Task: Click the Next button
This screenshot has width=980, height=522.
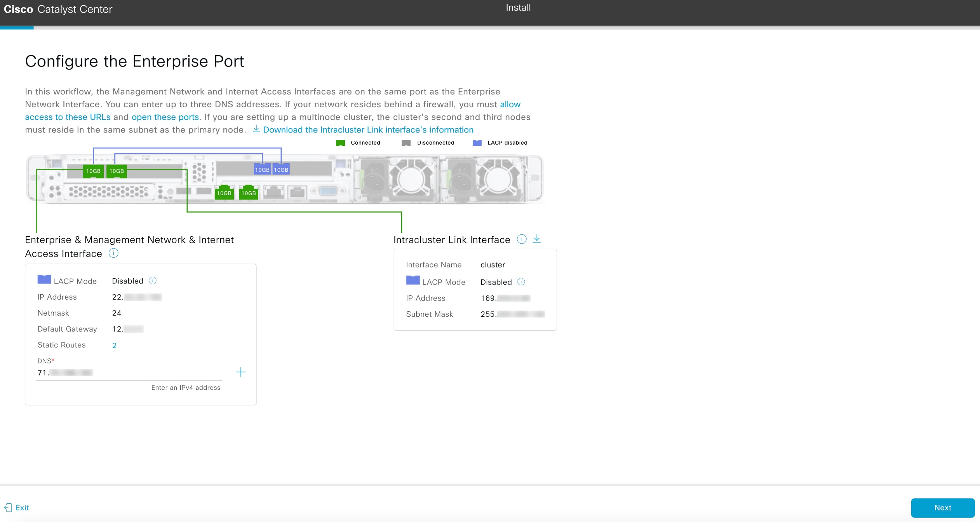Action: click(x=942, y=508)
